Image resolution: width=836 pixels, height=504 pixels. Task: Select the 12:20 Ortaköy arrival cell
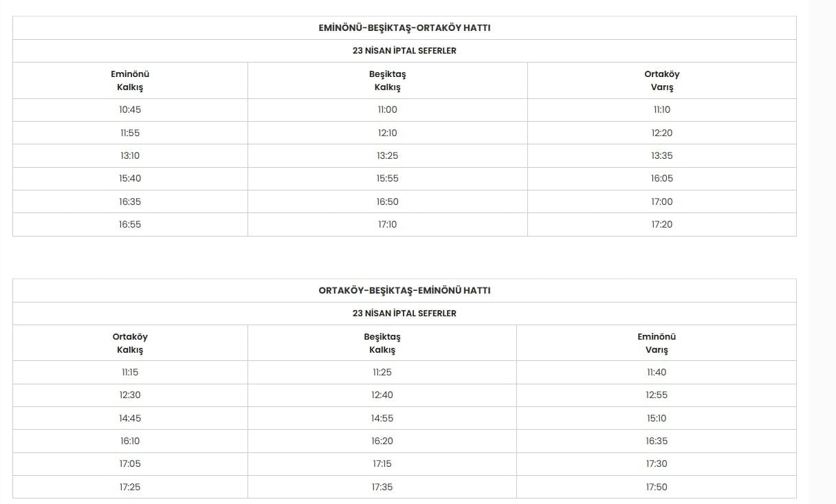pos(661,133)
